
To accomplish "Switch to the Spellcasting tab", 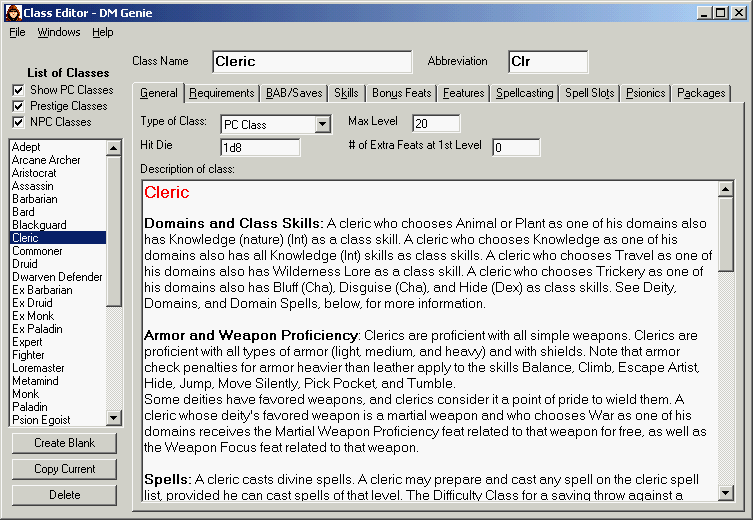I will pyautogui.click(x=524, y=93).
